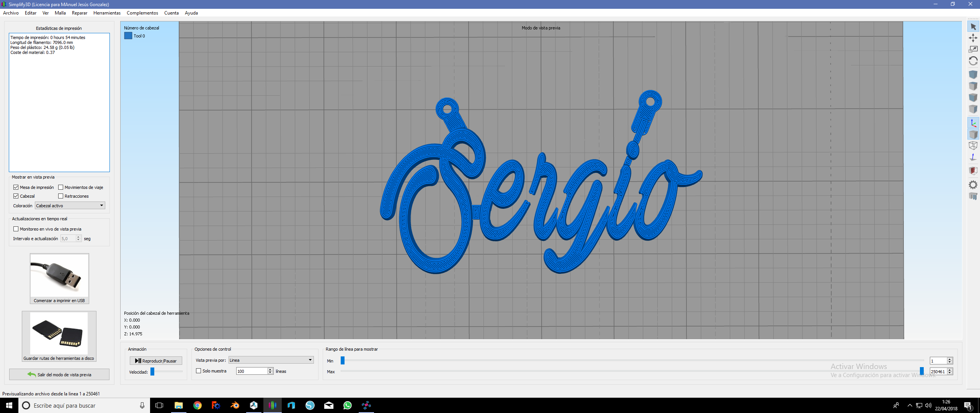Activate the rotate view tool
The height and width of the screenshot is (413, 980).
click(973, 61)
